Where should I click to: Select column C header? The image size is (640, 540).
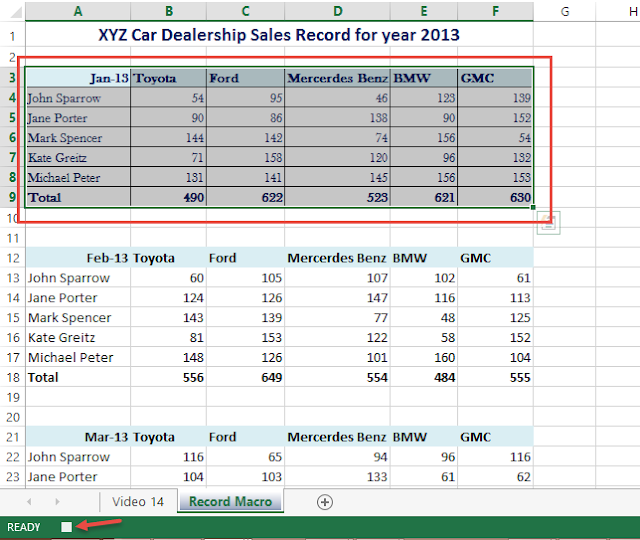(245, 11)
